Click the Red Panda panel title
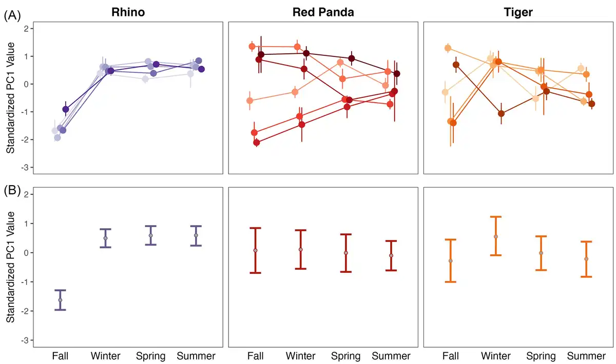Screen dimensions: 616x364 click(323, 12)
